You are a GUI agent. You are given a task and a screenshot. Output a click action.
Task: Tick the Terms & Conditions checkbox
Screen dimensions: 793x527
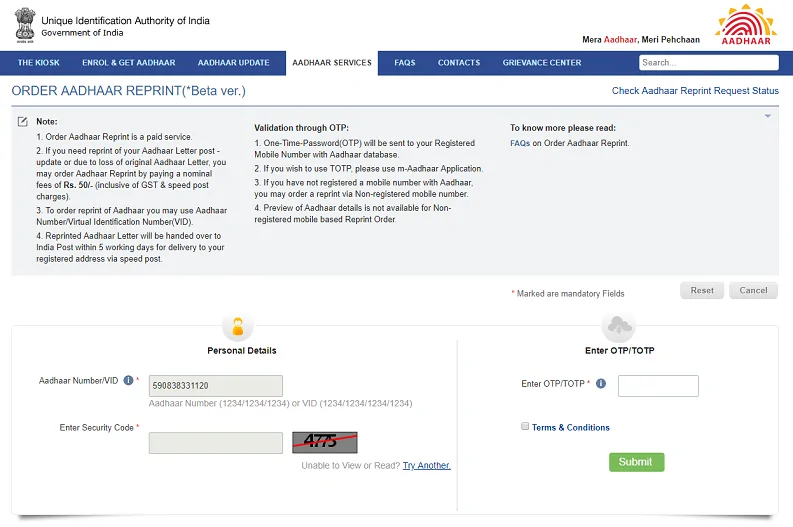point(525,426)
